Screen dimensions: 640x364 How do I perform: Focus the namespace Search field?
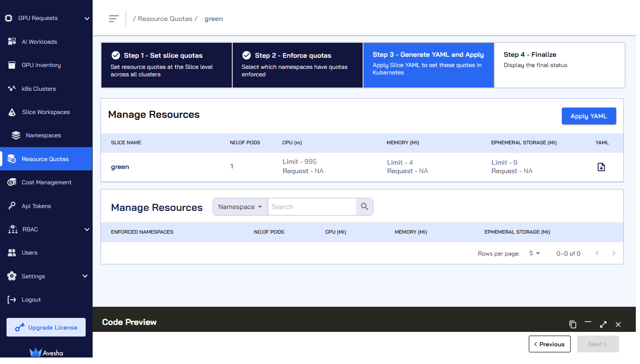coord(312,207)
